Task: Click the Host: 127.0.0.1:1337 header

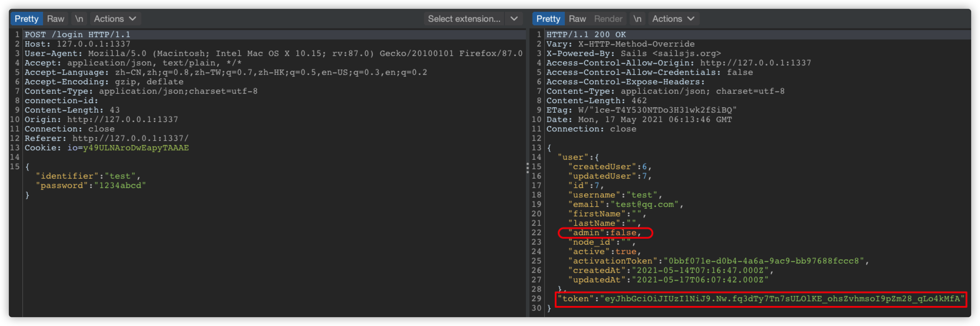Action: [x=78, y=44]
